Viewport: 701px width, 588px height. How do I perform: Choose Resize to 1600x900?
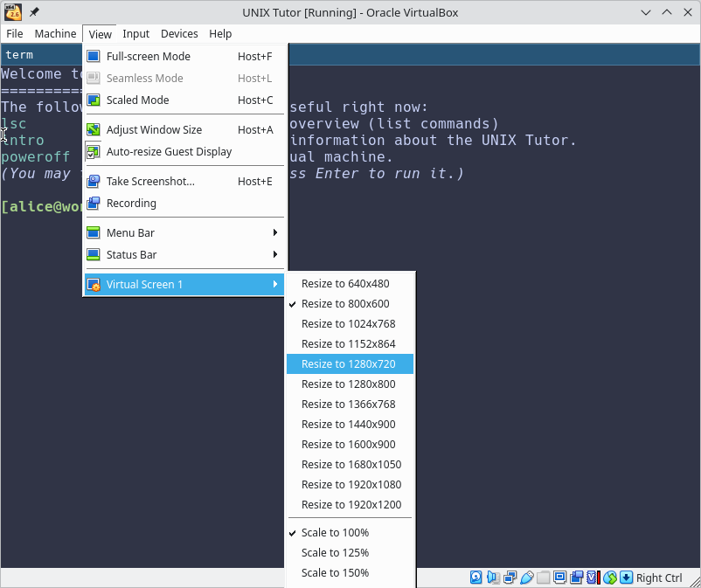pos(350,445)
